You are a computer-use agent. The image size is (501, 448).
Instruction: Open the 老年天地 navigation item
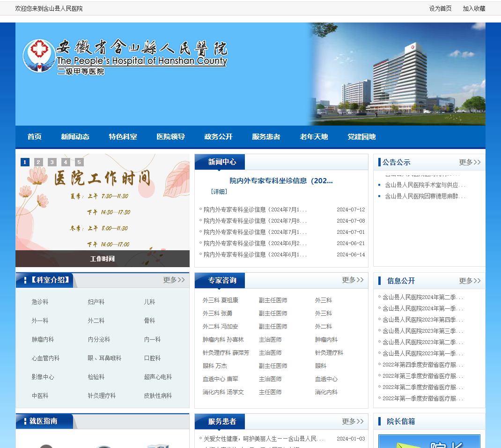[314, 137]
